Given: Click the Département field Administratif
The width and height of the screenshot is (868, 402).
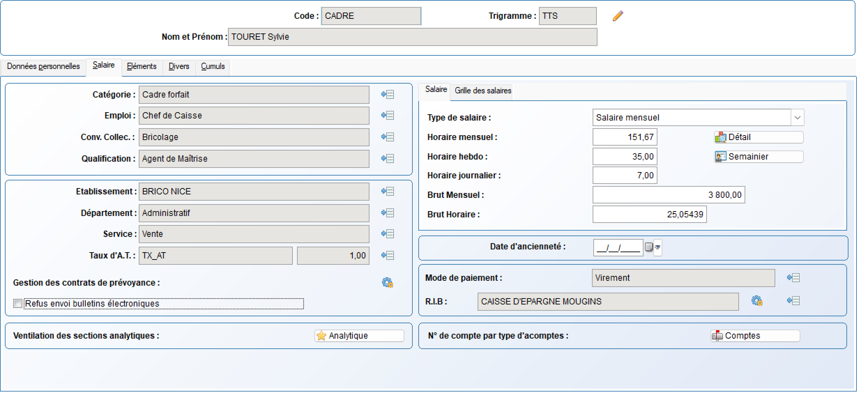Looking at the screenshot, I should coord(254,213).
